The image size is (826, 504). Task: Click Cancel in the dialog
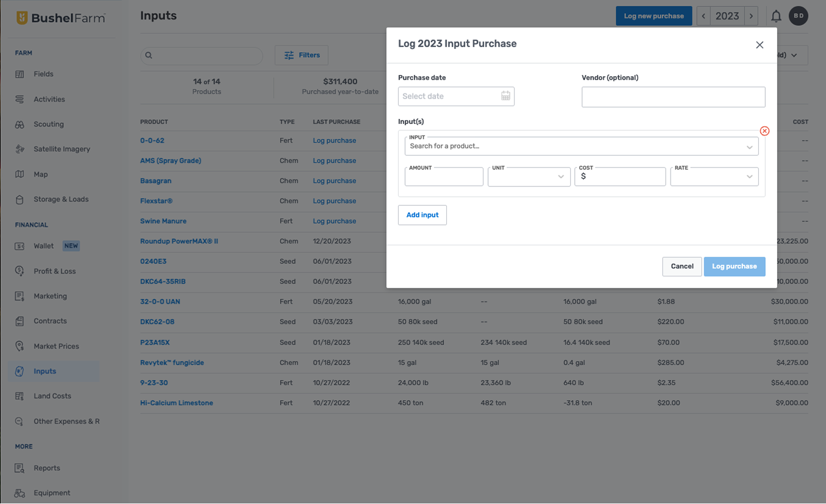coord(682,267)
